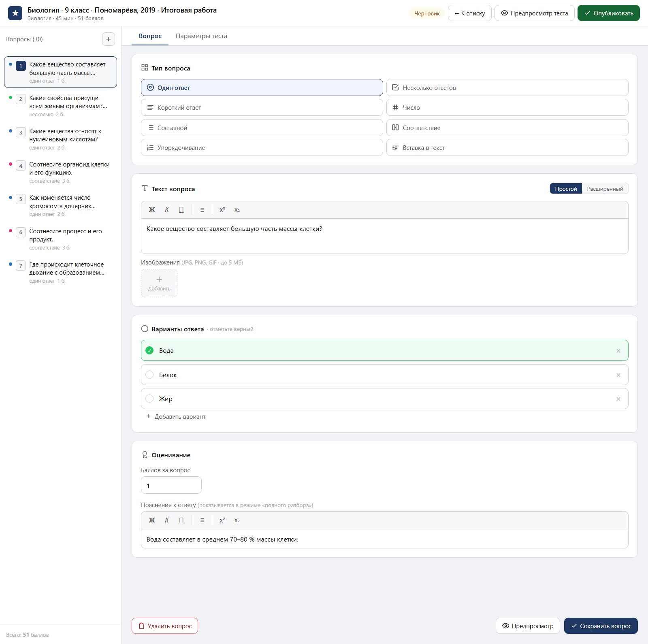Open the Параметры теста tab
648x644 pixels.
pos(201,36)
